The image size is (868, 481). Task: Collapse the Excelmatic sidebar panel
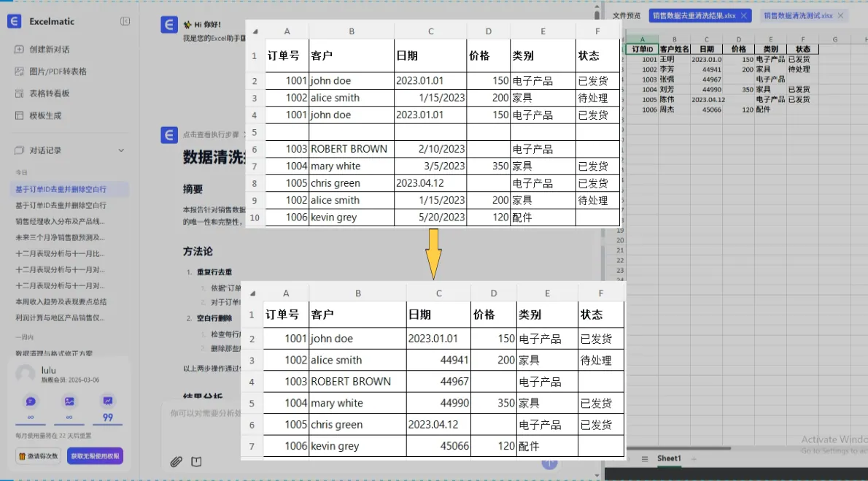(125, 22)
